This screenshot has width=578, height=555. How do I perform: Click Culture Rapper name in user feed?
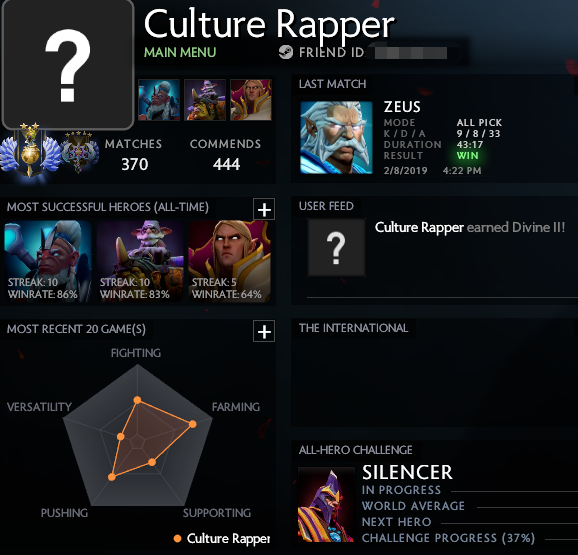pyautogui.click(x=419, y=227)
